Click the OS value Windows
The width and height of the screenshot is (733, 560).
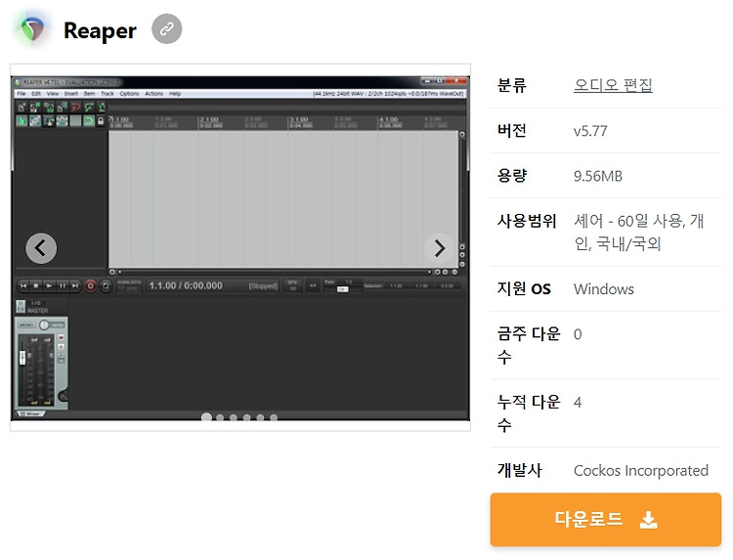604,289
